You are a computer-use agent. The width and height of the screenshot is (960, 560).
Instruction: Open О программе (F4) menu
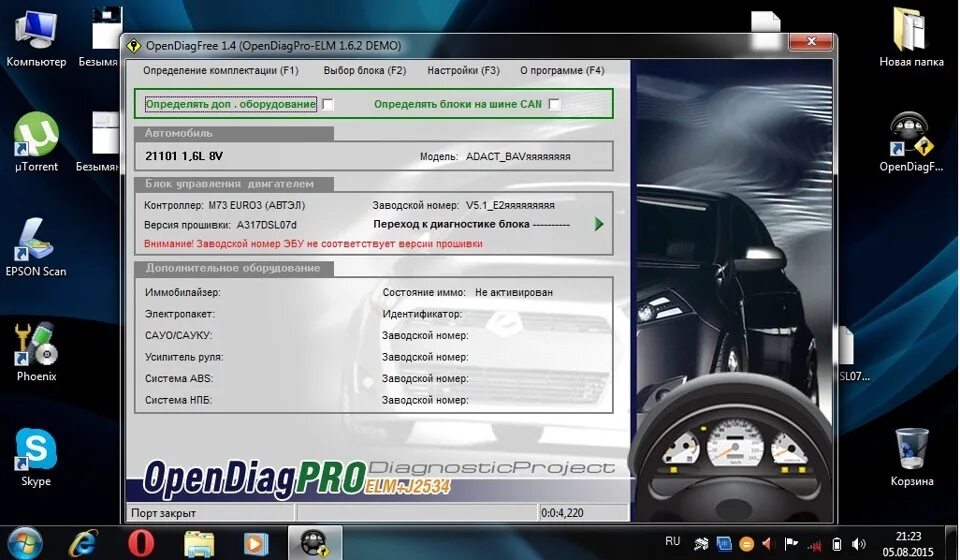[562, 70]
